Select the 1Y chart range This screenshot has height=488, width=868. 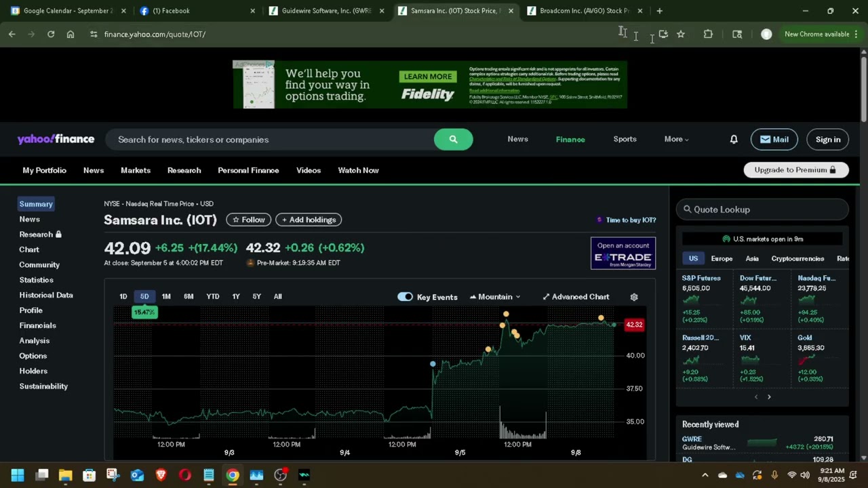click(236, 297)
